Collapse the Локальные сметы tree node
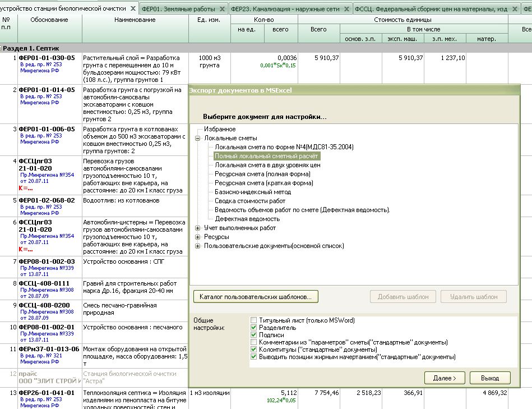Screen dimensions: 532x409 point(198,138)
